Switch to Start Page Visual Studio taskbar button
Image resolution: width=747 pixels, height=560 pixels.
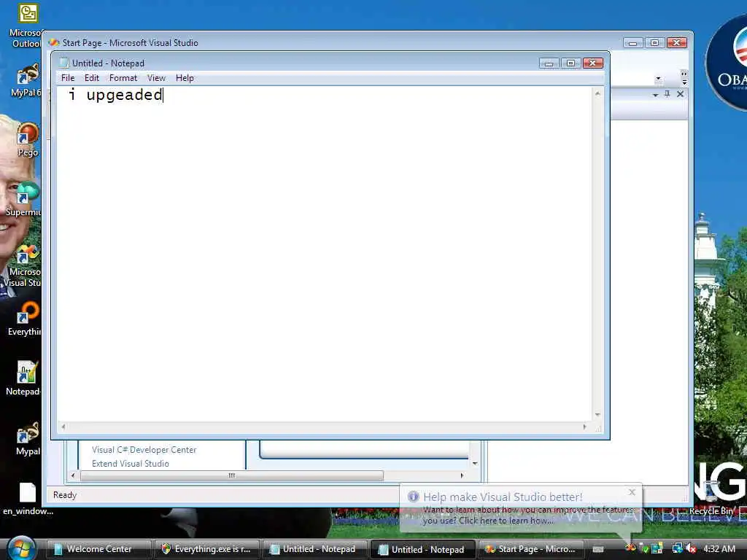532,549
